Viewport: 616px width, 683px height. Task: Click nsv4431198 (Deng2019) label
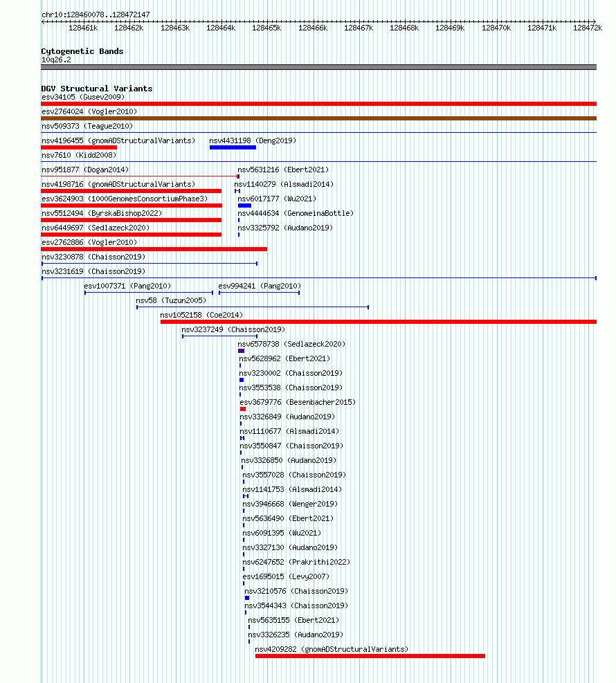[x=253, y=140]
